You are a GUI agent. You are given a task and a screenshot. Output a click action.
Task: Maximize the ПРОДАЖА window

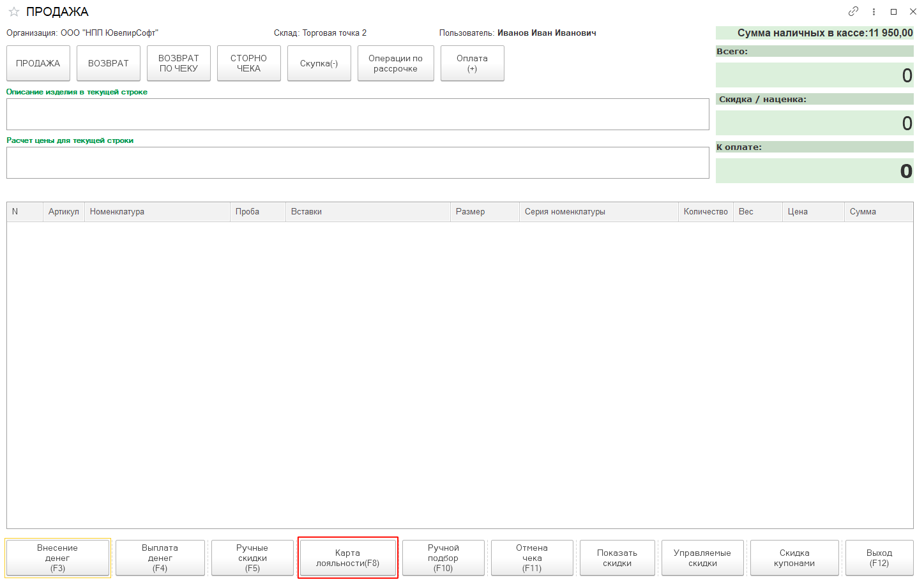(x=893, y=11)
